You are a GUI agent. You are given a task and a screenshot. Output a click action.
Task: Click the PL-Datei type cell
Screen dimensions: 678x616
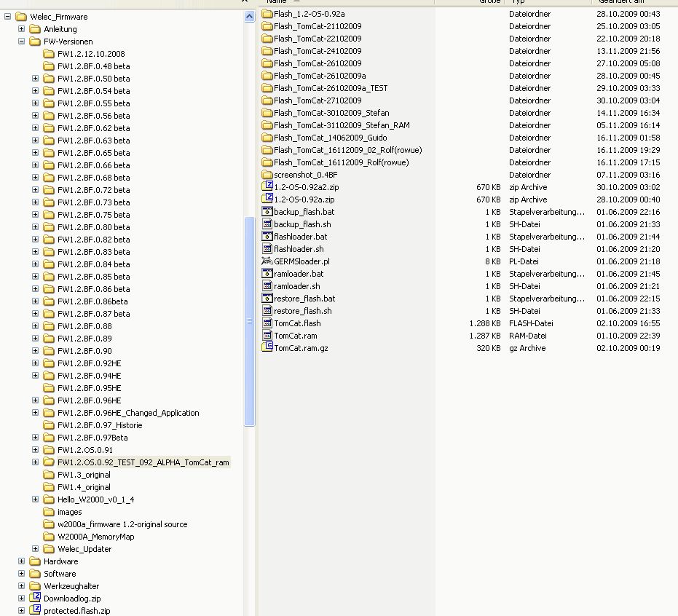coord(524,261)
